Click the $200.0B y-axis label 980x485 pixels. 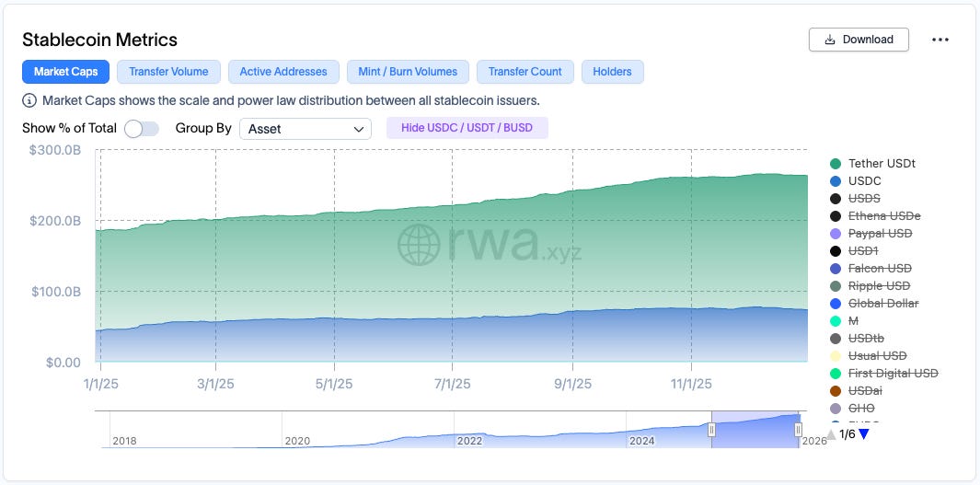(55, 221)
